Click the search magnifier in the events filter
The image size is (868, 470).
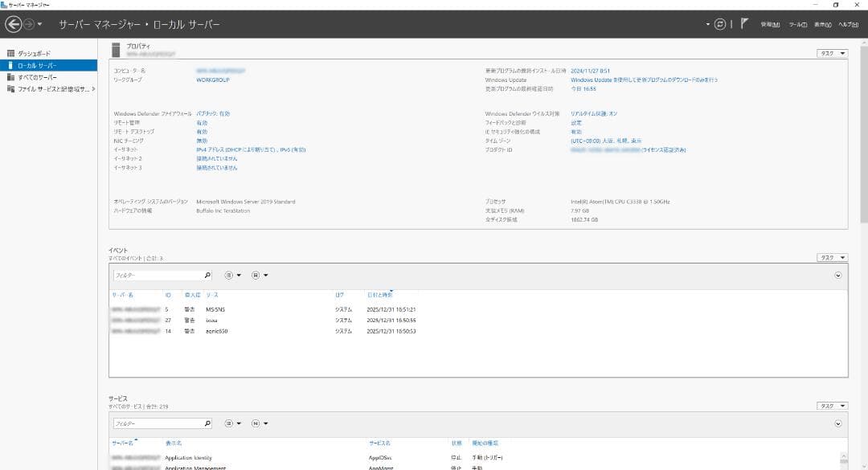[207, 274]
